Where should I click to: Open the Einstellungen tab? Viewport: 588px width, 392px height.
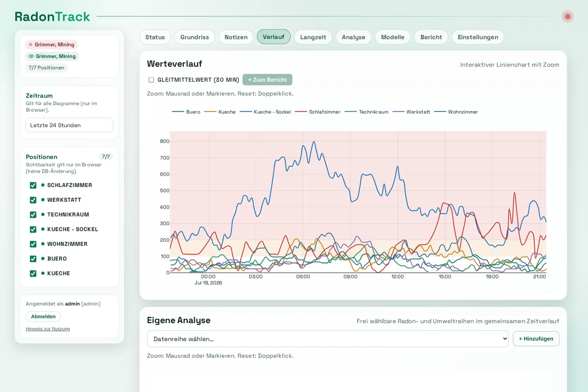[x=478, y=37]
